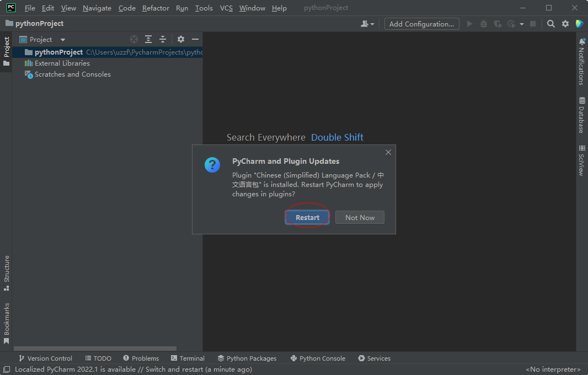This screenshot has height=375, width=588.
Task: Open the VCS menu
Action: tap(226, 8)
